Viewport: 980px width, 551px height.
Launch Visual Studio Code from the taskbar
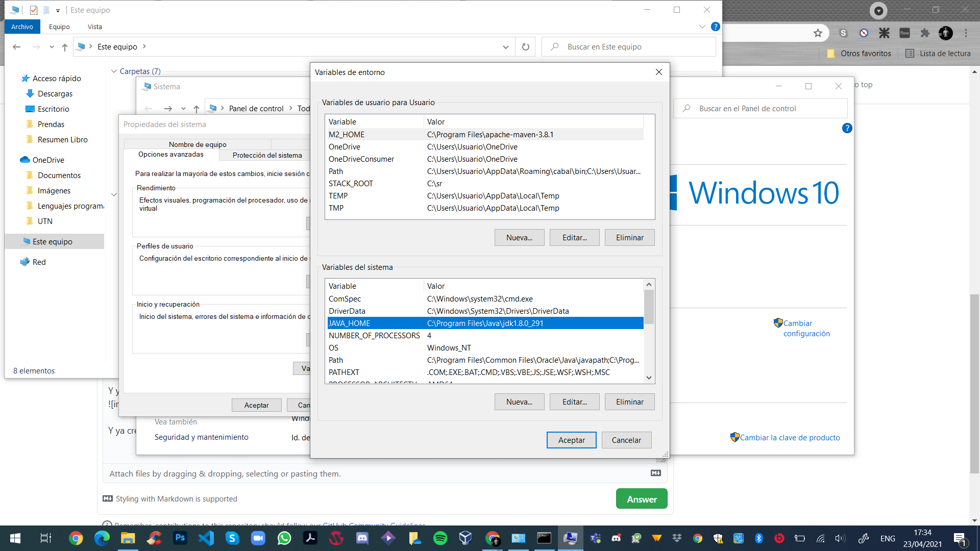[206, 538]
